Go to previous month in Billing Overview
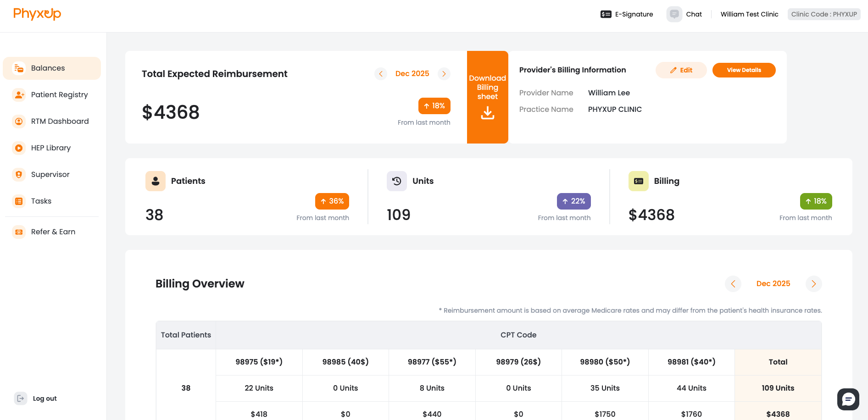This screenshot has height=420, width=868. coord(733,284)
